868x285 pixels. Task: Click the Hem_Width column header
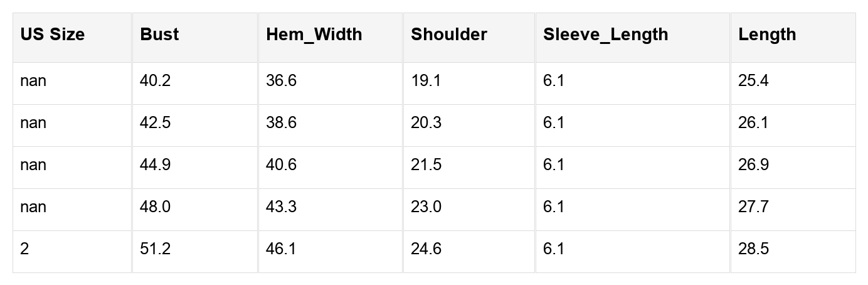(x=314, y=35)
